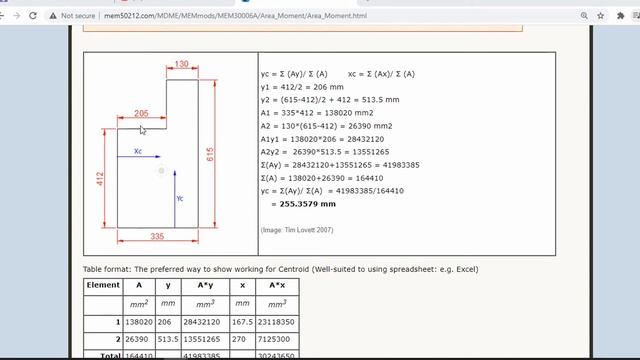The height and width of the screenshot is (360, 640).
Task: Click the line 'A2 = 130*(615-412) = 26390 mm2'
Action: (326, 126)
